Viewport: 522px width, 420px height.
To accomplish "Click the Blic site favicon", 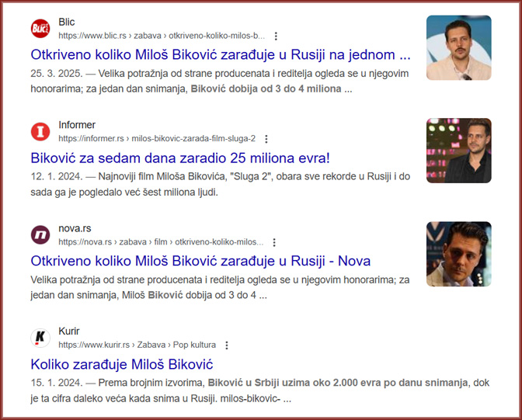I will click(x=40, y=29).
